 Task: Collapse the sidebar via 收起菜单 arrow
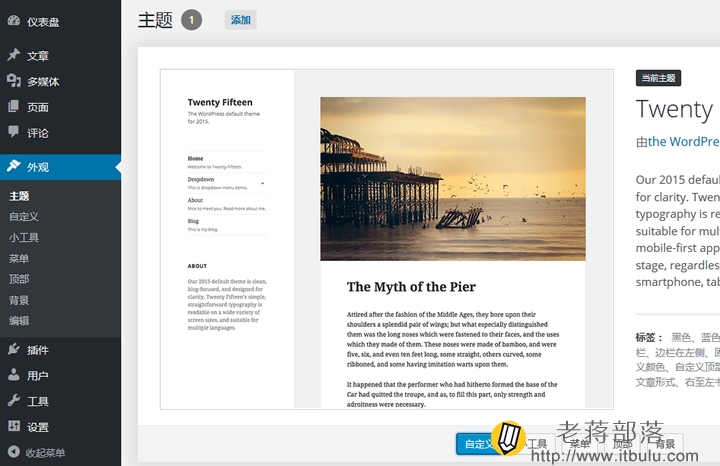tap(14, 452)
